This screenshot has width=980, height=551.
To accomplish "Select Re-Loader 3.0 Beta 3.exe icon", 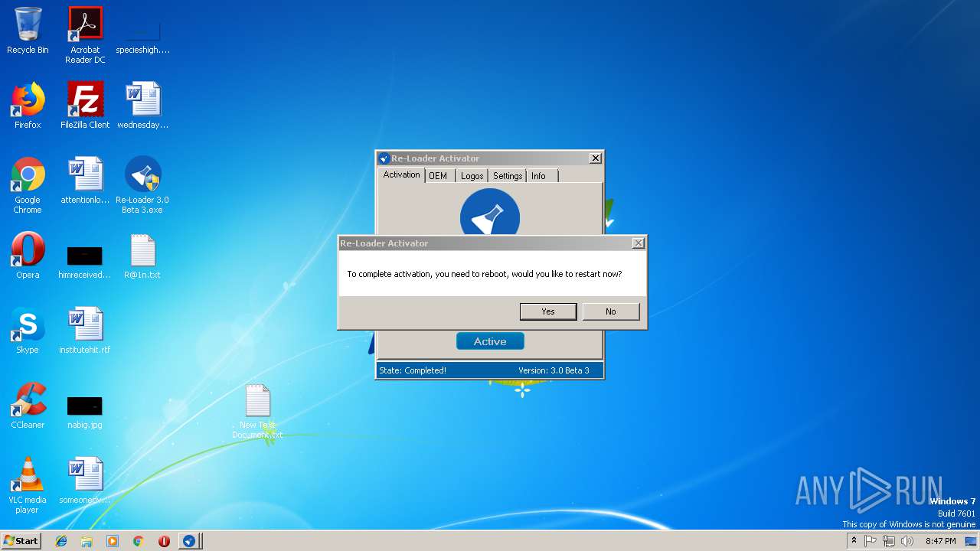I will pyautogui.click(x=142, y=186).
